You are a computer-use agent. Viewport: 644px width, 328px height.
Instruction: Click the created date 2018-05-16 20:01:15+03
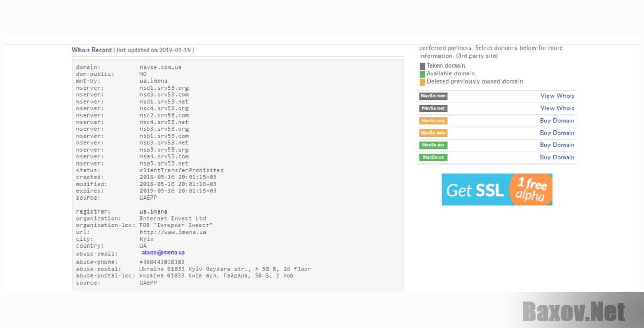click(178, 177)
